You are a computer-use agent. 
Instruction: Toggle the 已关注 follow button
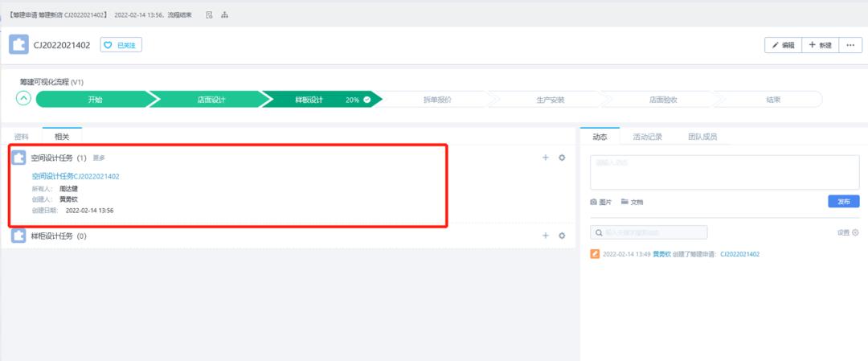[x=121, y=45]
